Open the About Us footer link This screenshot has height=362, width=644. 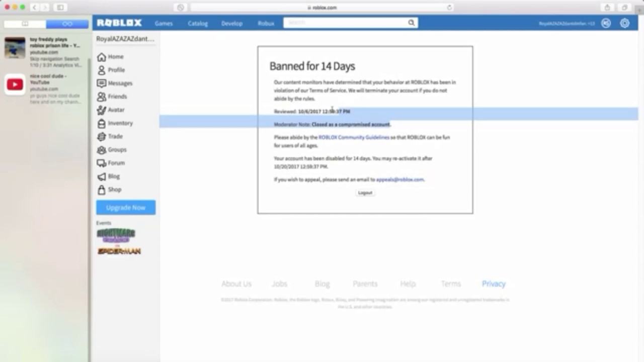pyautogui.click(x=236, y=284)
